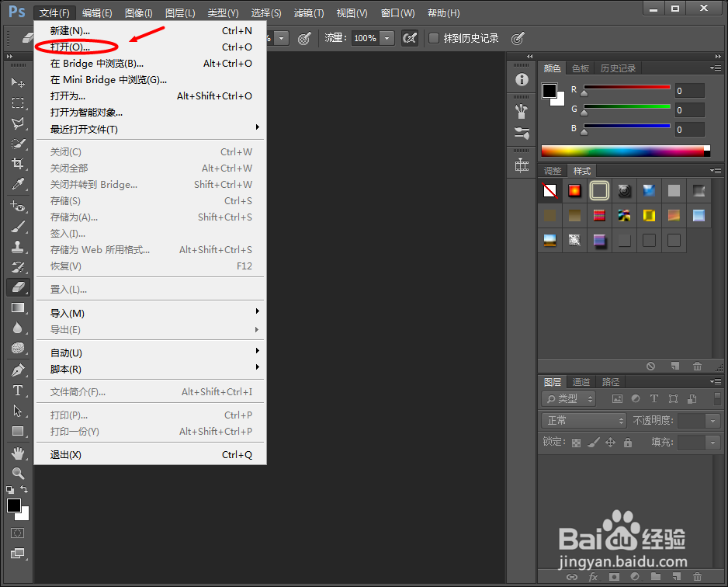Toggle the airbrush option in options bar
The image size is (728, 587).
pos(410,37)
